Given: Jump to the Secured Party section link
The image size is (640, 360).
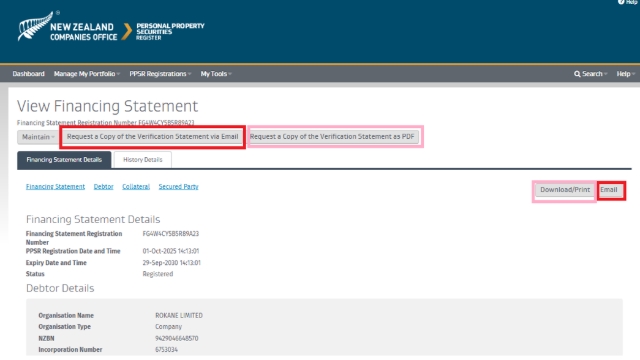Looking at the screenshot, I should point(178,187).
